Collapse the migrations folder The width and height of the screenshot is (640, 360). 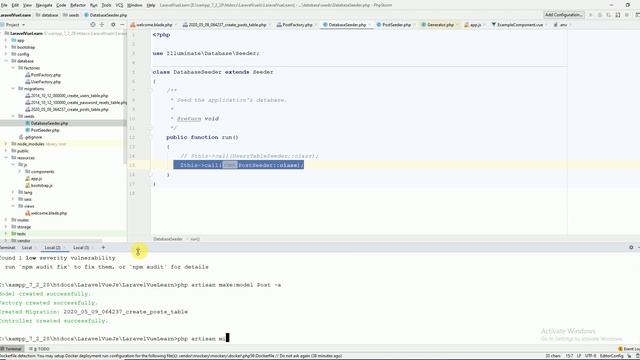click(x=13, y=89)
